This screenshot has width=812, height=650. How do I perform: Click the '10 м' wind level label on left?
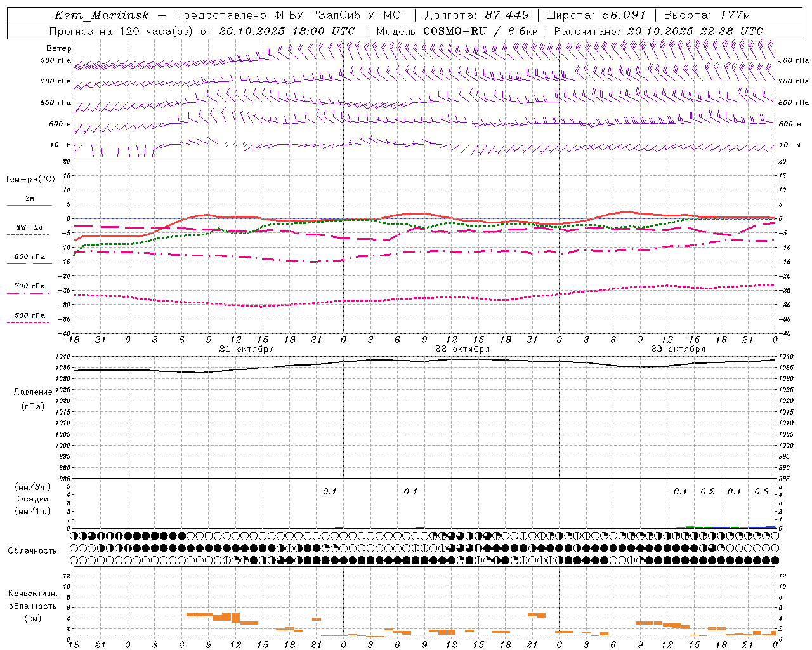[61, 145]
